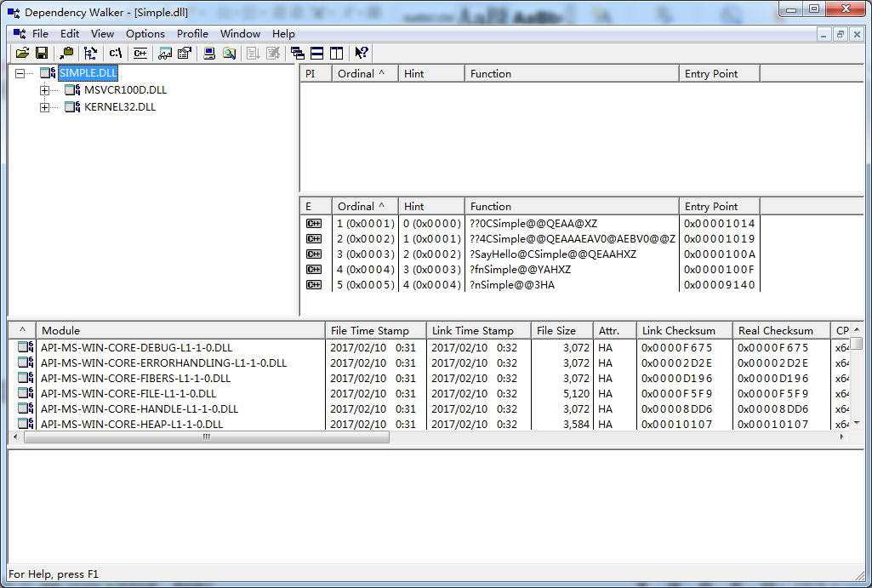Viewport: 872px width, 588px height.
Task: Click the Dependency Walker document icon in menu bar
Action: [x=20, y=34]
